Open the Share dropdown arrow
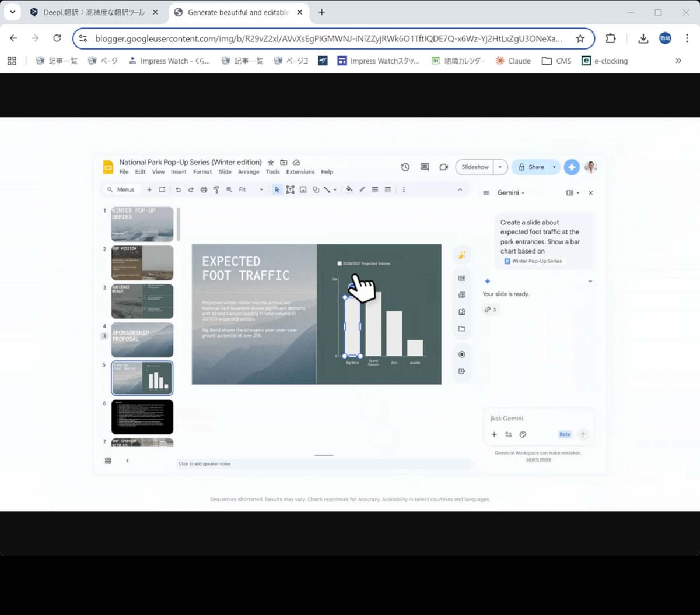 (x=554, y=167)
